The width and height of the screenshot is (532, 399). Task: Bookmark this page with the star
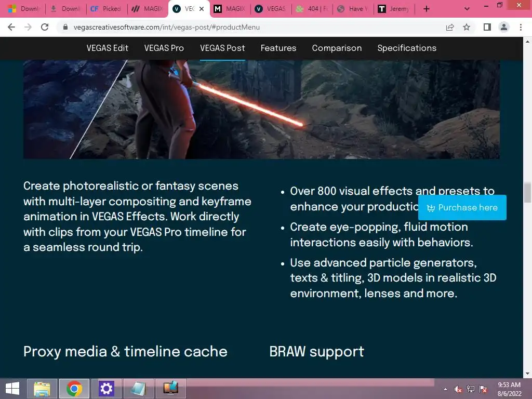coord(467,27)
